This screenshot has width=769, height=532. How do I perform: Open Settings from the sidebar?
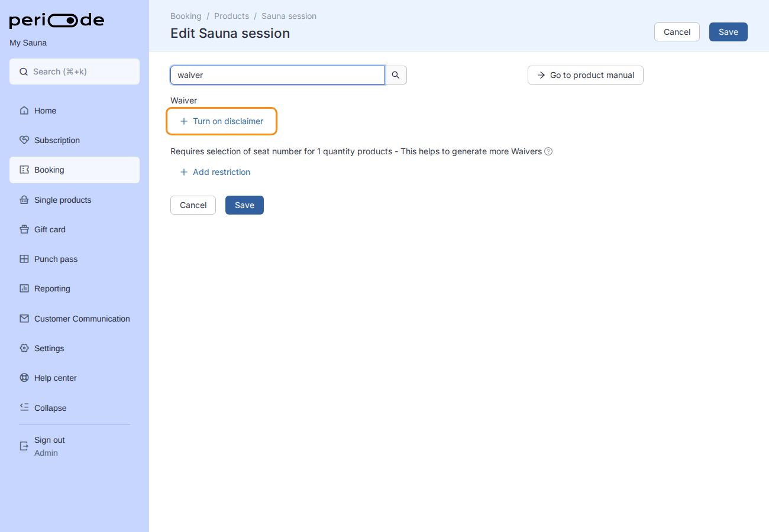[75, 348]
